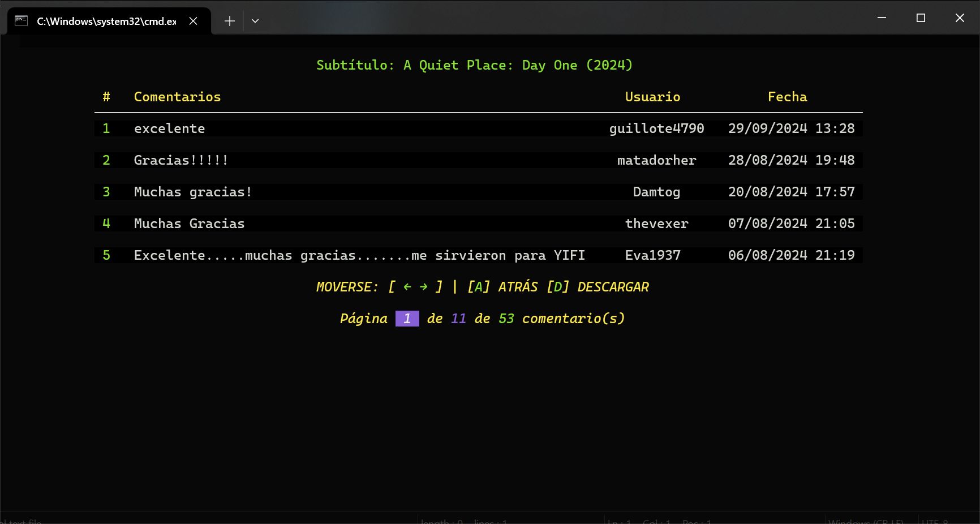Image resolution: width=980 pixels, height=524 pixels.
Task: Click the Fecha column header
Action: coord(787,97)
